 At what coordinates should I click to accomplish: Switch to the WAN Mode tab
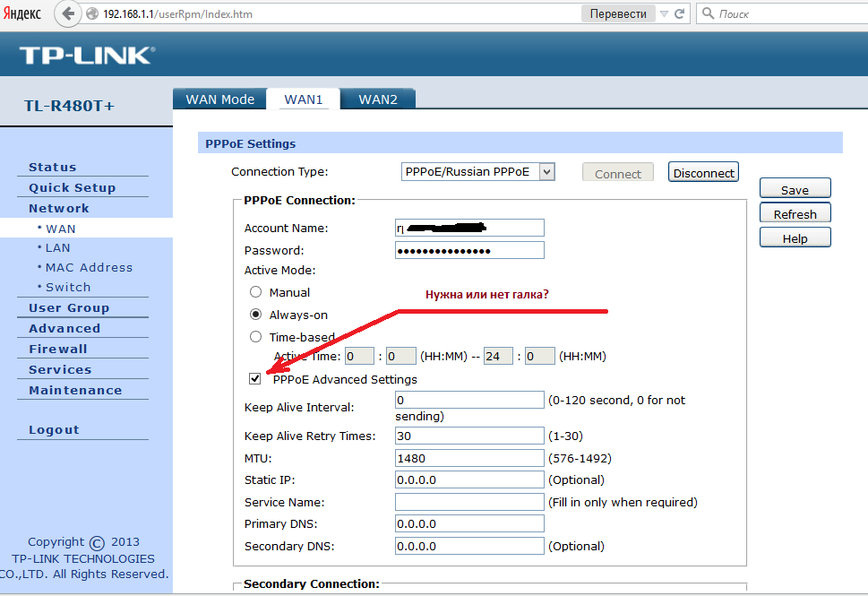[219, 99]
